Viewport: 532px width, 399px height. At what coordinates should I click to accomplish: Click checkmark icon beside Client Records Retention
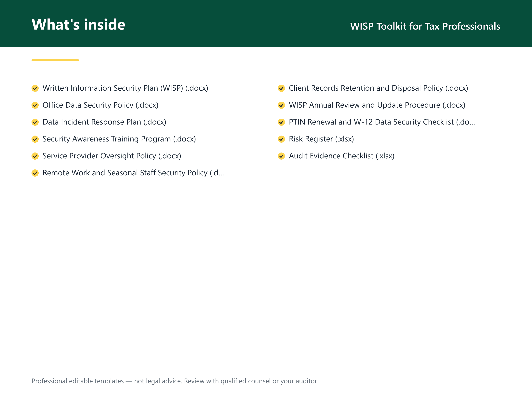pyautogui.click(x=281, y=88)
